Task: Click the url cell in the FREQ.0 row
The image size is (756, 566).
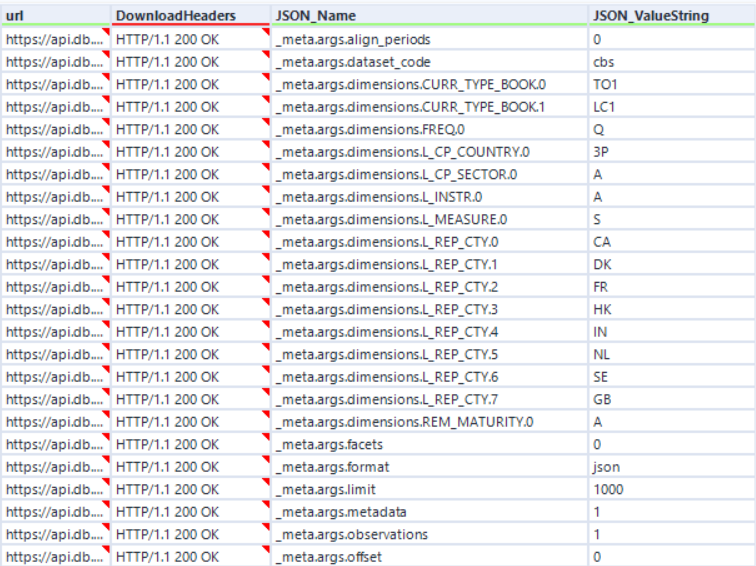Action: [56, 129]
